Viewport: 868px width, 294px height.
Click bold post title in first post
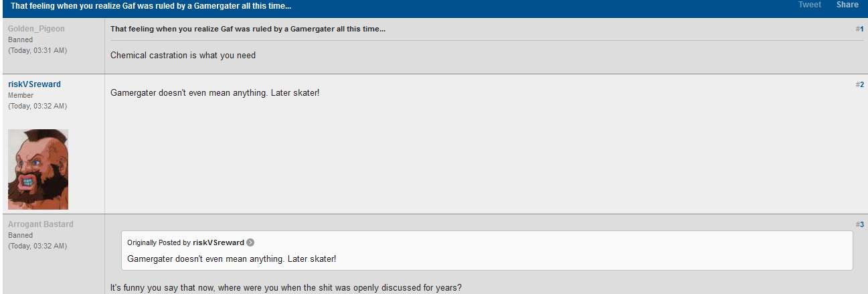pyautogui.click(x=248, y=29)
